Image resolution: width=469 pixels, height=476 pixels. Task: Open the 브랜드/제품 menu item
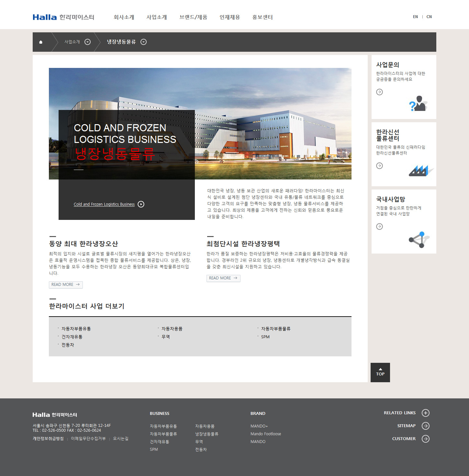click(x=193, y=17)
